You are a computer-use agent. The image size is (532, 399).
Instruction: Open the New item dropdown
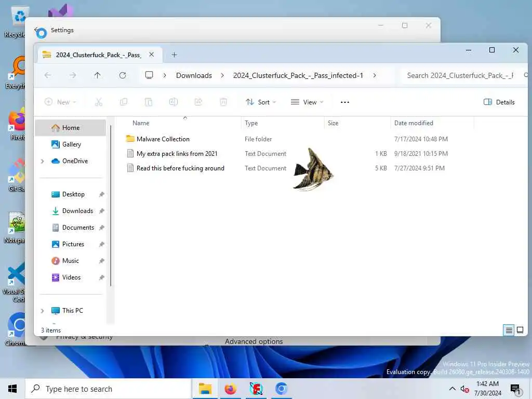tap(60, 102)
